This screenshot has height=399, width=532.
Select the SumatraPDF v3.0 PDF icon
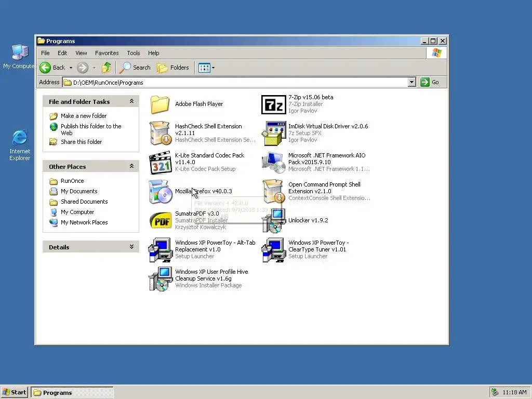tap(161, 221)
